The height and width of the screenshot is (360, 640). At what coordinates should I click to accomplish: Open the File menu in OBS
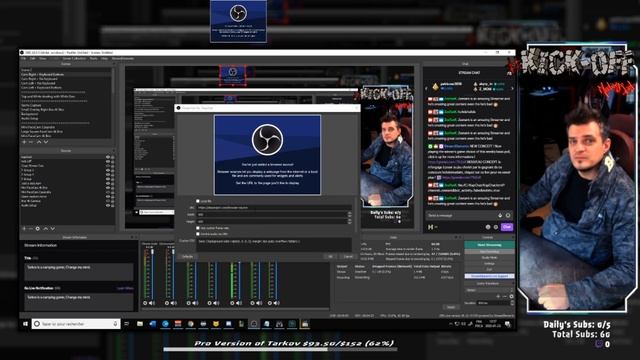click(x=23, y=58)
